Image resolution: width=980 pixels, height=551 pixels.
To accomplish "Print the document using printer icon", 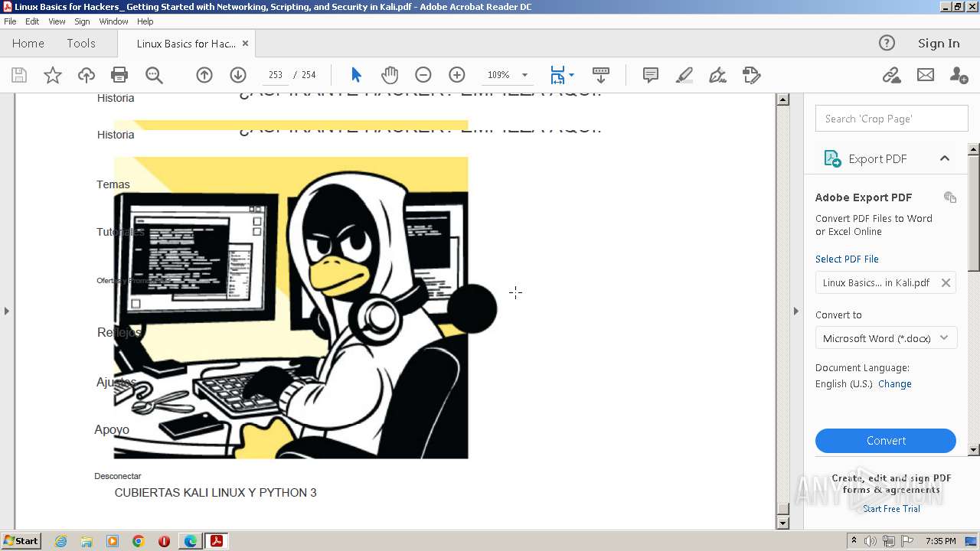I will [119, 75].
